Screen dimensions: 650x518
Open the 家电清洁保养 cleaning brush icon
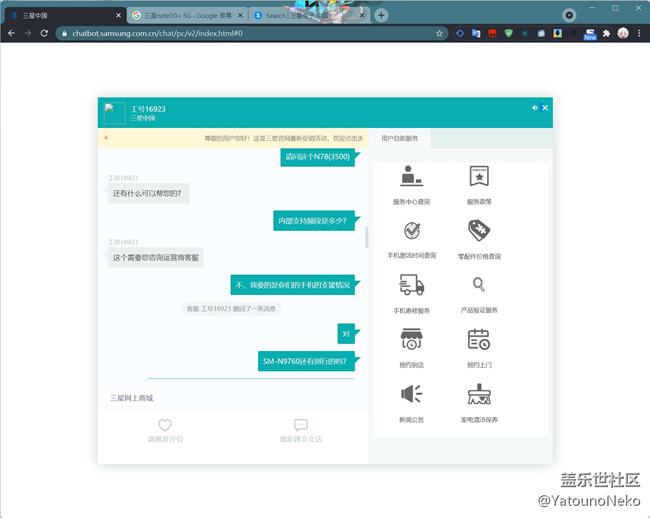pyautogui.click(x=479, y=394)
